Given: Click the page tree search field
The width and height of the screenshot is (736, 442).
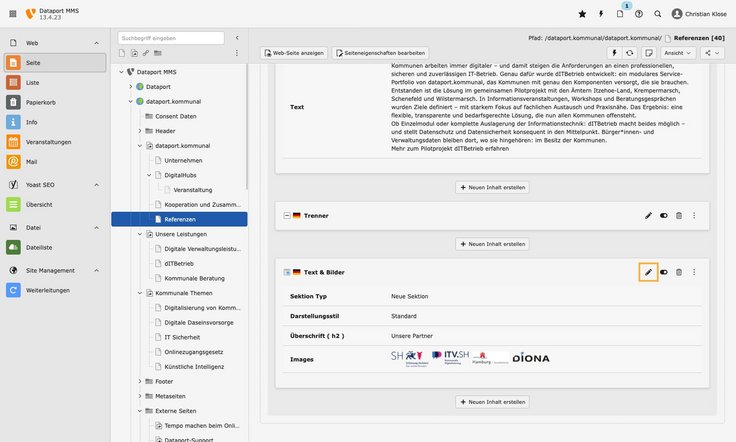Looking at the screenshot, I should tap(170, 37).
